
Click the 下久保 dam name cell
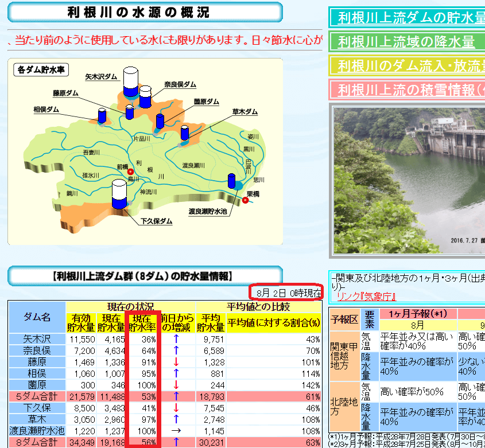coord(37,408)
